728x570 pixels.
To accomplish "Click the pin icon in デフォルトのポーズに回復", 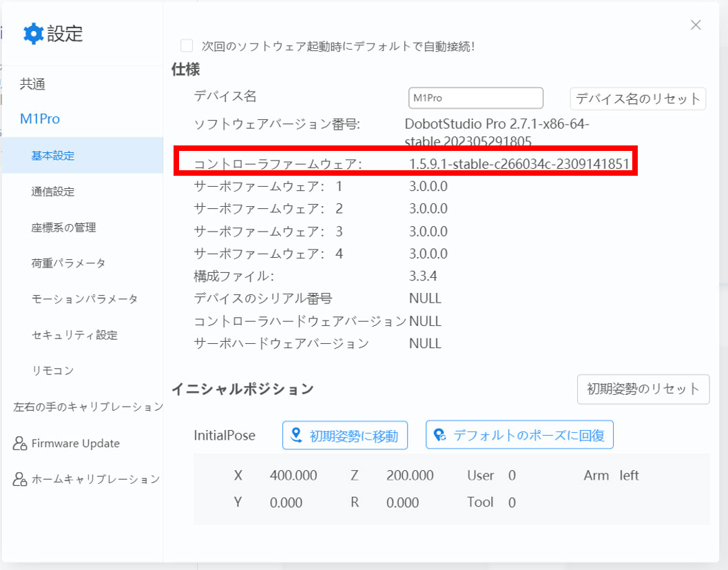I will point(439,435).
